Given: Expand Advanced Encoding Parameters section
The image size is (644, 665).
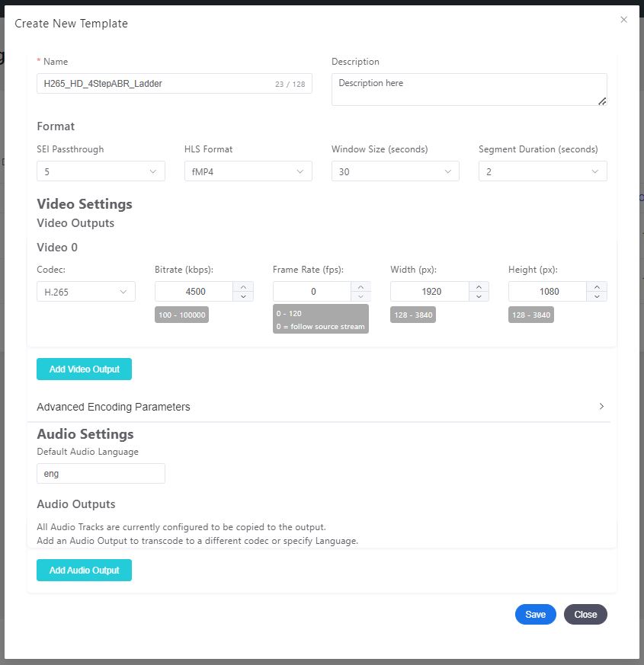Looking at the screenshot, I should click(320, 407).
